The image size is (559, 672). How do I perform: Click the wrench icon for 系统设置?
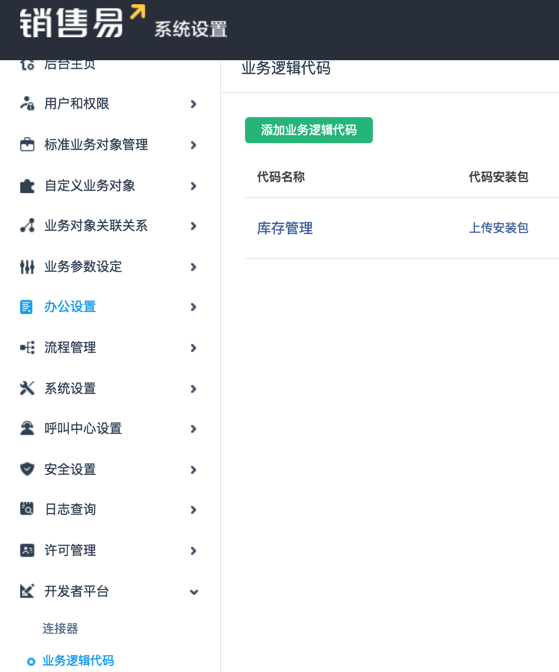(27, 388)
